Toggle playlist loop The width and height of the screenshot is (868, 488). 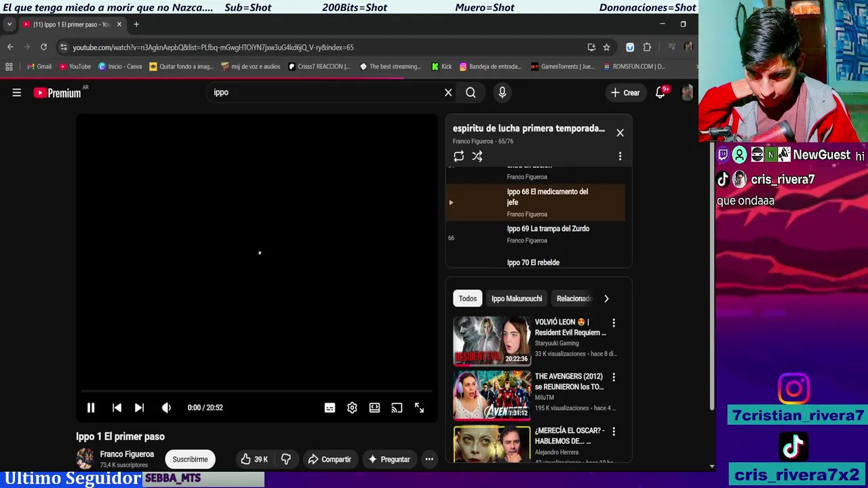click(x=459, y=157)
